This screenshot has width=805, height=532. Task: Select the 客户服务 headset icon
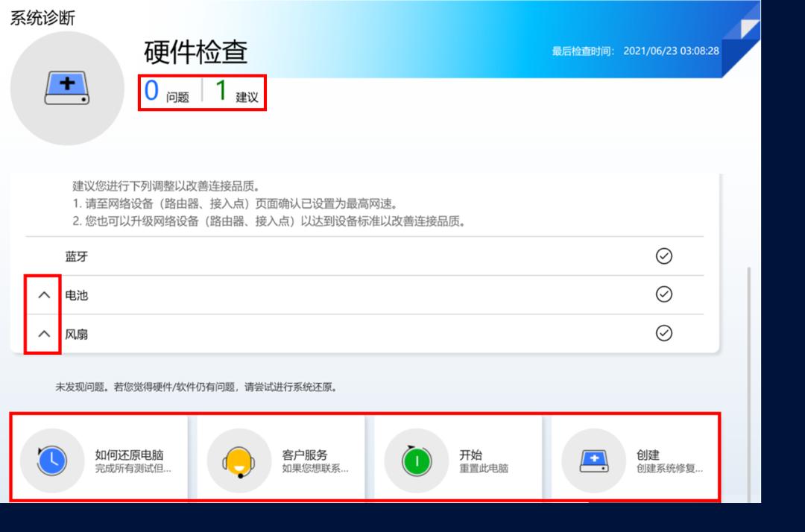click(x=239, y=460)
